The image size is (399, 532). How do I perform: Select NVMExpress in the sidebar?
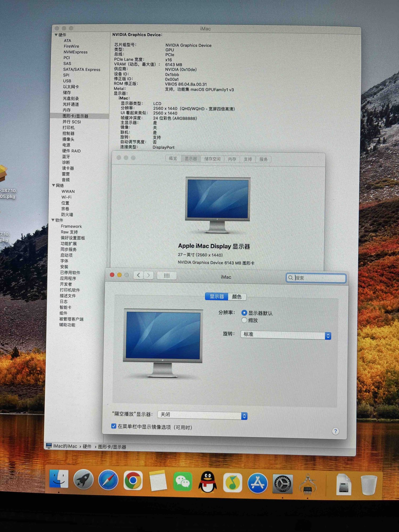[76, 52]
